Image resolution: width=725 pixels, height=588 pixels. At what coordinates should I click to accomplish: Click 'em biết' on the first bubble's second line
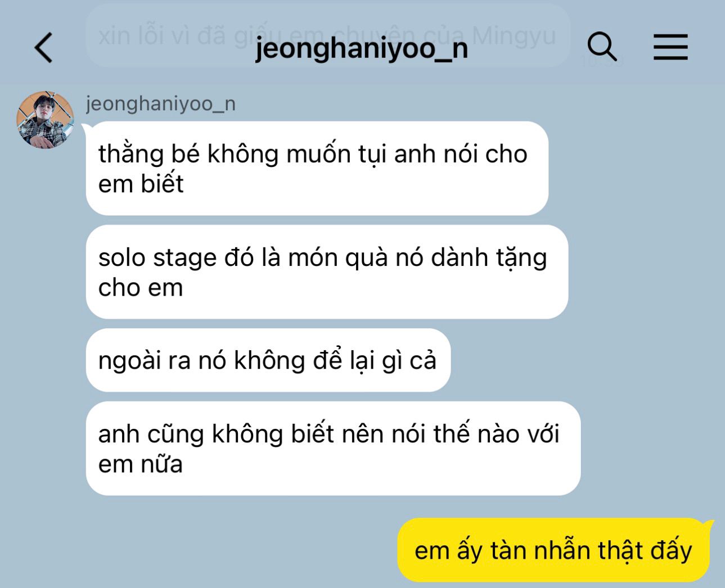pos(141,184)
